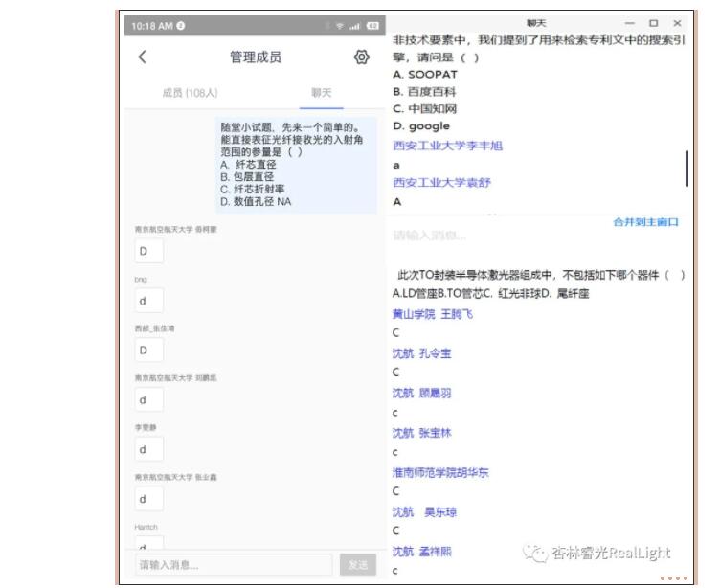Minimize the 聊天 chat window
Viewport: 720px width, 588px height.
(629, 23)
